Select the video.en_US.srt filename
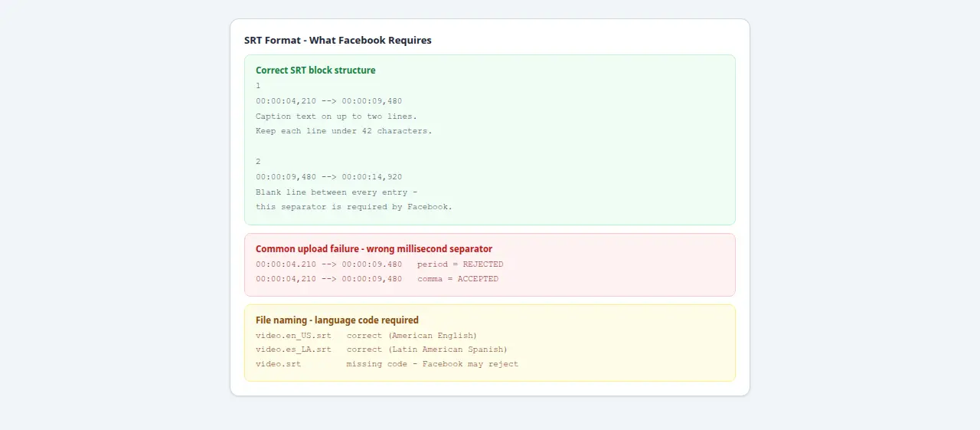Viewport: 980px width, 430px height. (x=293, y=336)
